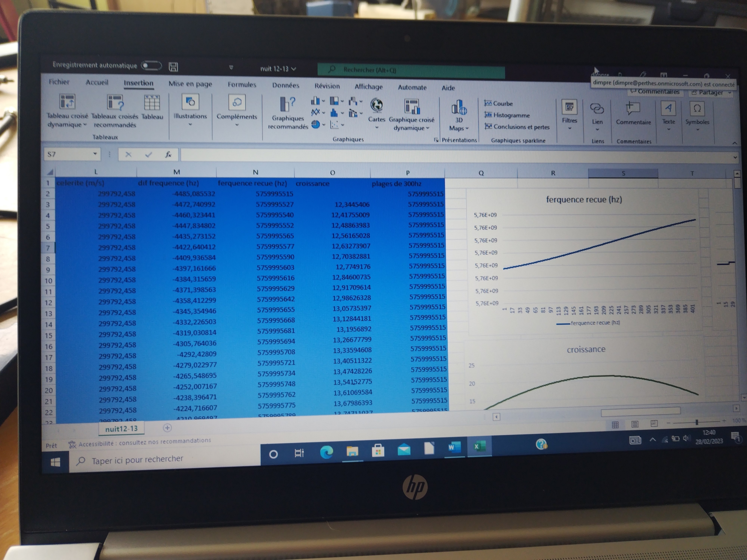
Task: Open the Graphiques dialog launcher
Action: [436, 140]
